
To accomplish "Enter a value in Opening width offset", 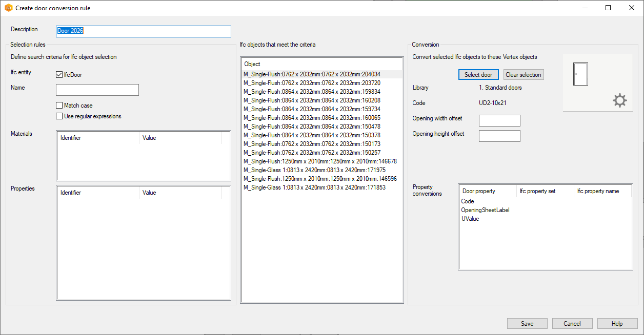I will (499, 120).
